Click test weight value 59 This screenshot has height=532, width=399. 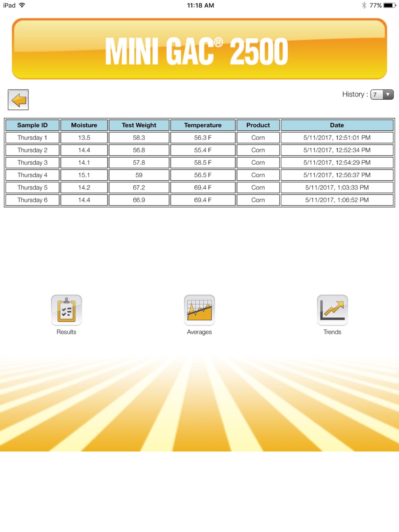pyautogui.click(x=139, y=175)
